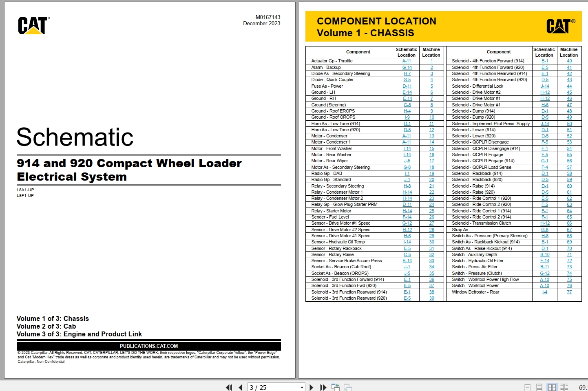Open schematic location J-14 for Implement Pilot Press. Supply

tap(545, 124)
